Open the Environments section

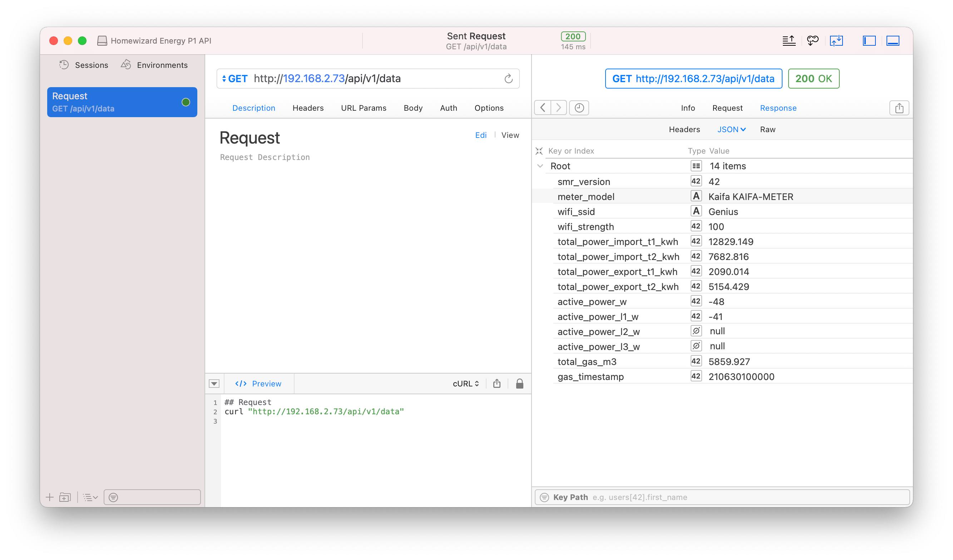[x=154, y=65]
